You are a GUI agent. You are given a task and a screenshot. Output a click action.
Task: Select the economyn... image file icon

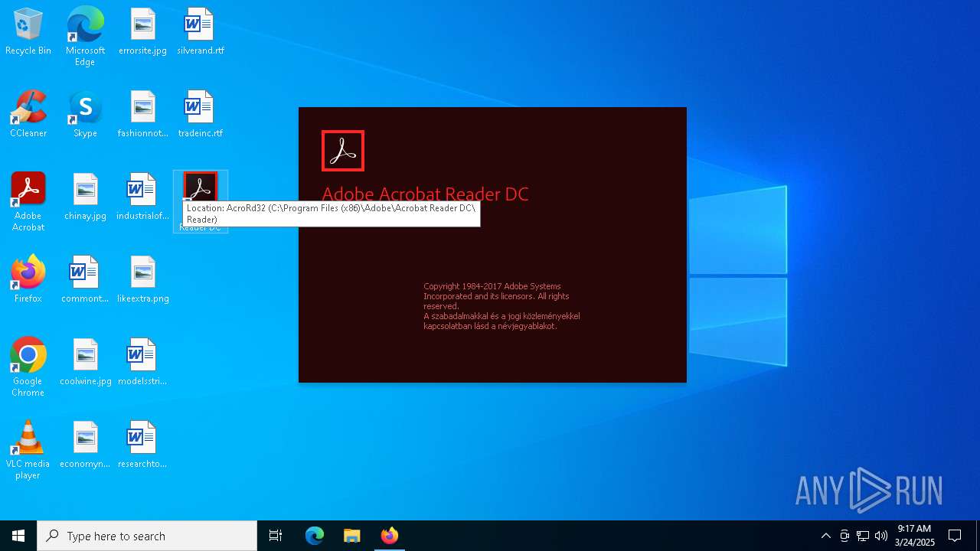point(85,445)
